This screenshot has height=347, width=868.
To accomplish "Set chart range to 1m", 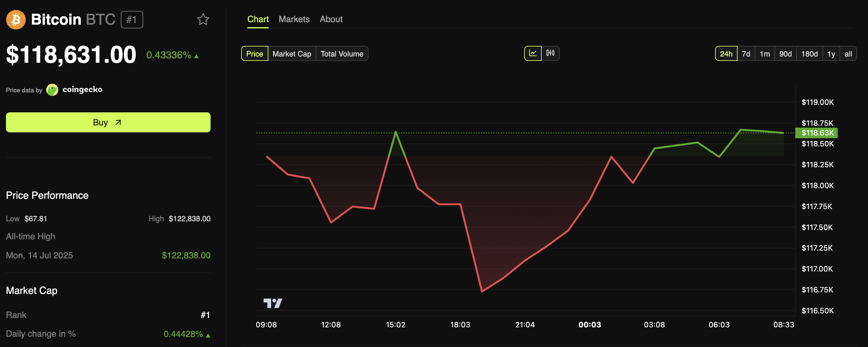I will [764, 54].
